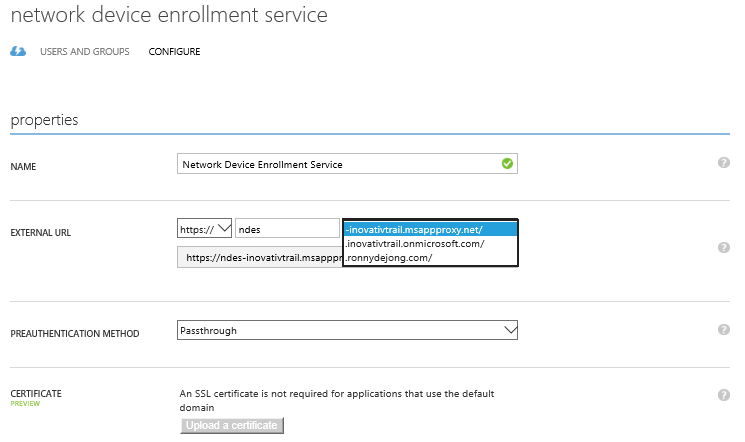Image resolution: width=745 pixels, height=442 pixels.
Task: Switch to the Configure tab
Action: pos(174,52)
